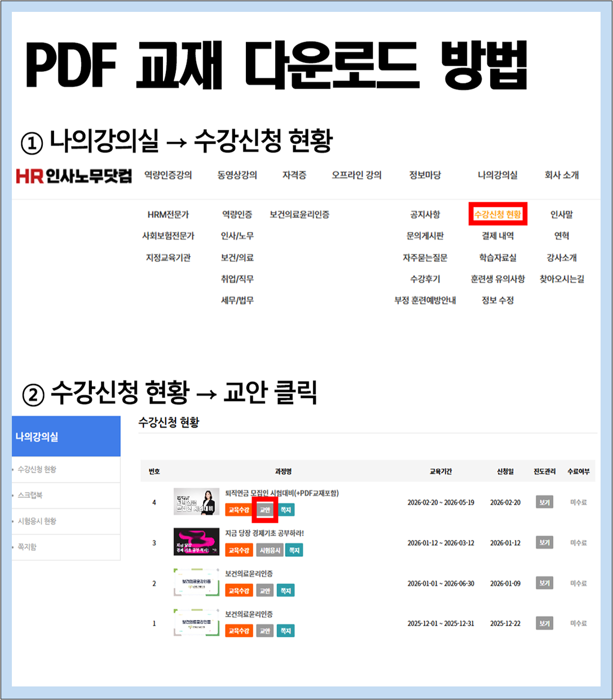Click the HR 인사노무닷컴 logo
This screenshot has width=613, height=700.
pyautogui.click(x=74, y=176)
